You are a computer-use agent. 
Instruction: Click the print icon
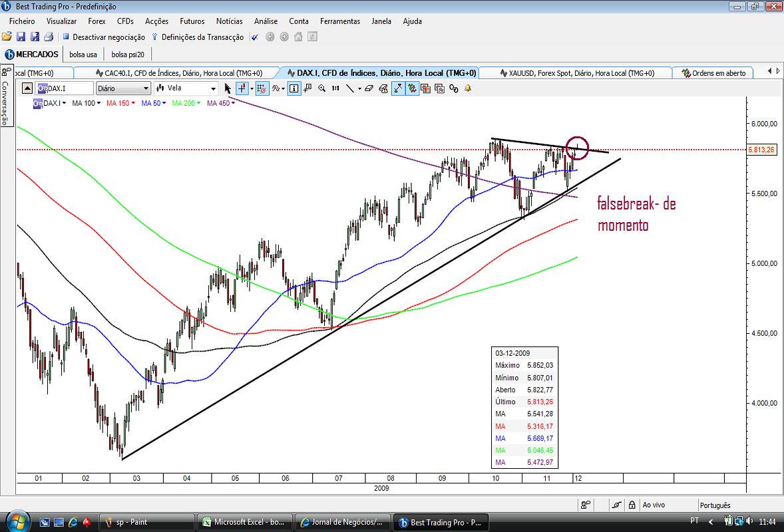[49, 37]
